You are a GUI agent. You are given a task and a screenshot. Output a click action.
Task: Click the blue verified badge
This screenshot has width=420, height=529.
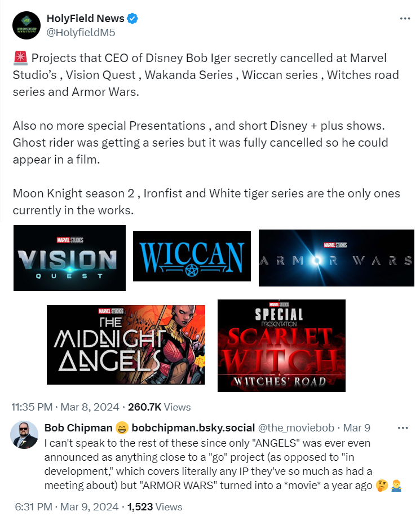point(132,19)
